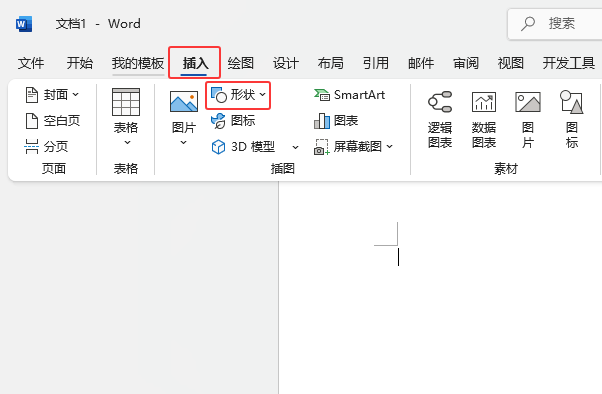The image size is (602, 394).
Task: Switch to the 邮件 mailings tab
Action: point(421,63)
